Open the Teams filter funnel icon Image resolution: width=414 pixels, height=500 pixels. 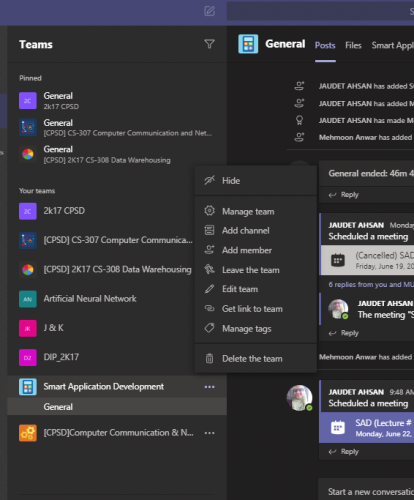click(x=209, y=44)
